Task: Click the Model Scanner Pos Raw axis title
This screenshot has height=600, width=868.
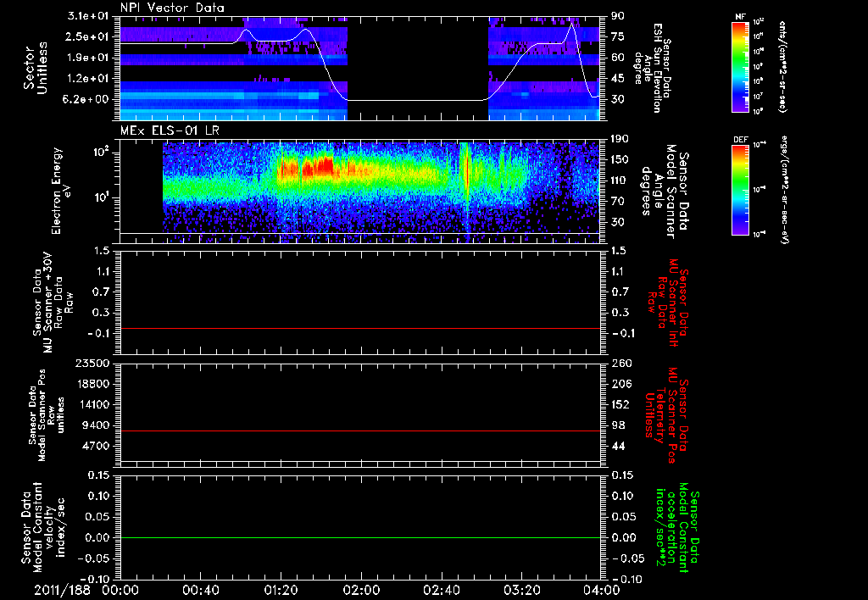Action: pos(47,415)
